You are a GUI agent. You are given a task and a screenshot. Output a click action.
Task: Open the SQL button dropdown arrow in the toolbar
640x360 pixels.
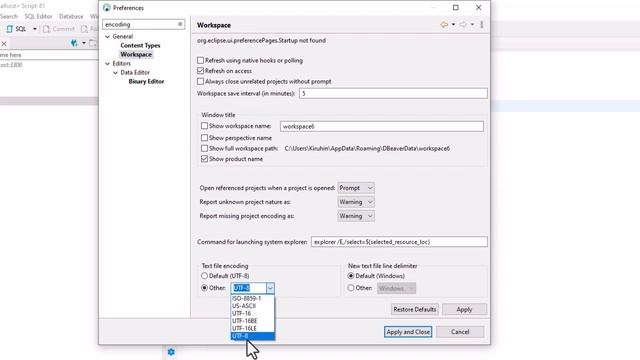(35, 29)
